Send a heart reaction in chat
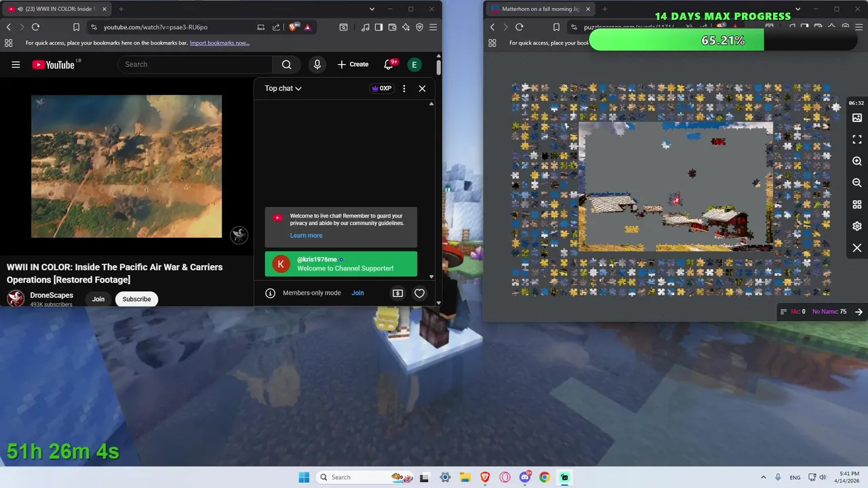The image size is (868, 488). pos(419,293)
